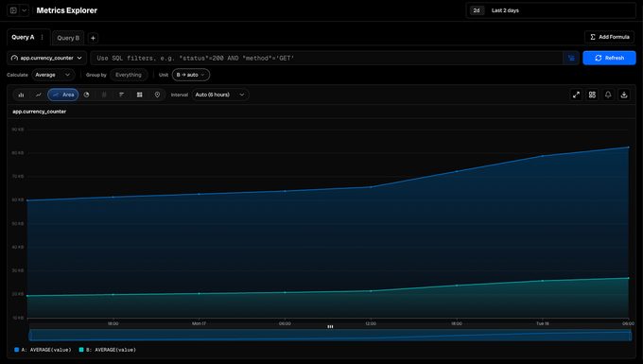
Task: Click the Add Formula button
Action: [609, 37]
